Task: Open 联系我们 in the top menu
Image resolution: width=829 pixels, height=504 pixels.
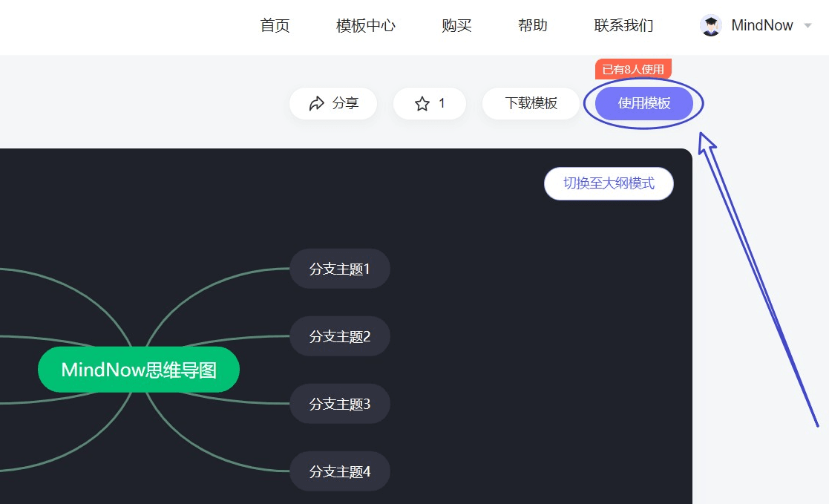Action: [624, 25]
